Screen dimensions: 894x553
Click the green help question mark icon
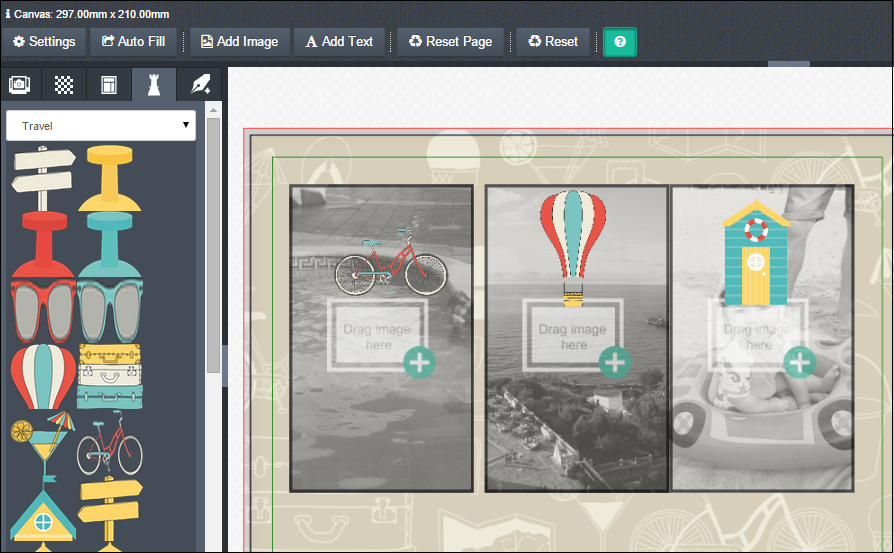pyautogui.click(x=620, y=42)
